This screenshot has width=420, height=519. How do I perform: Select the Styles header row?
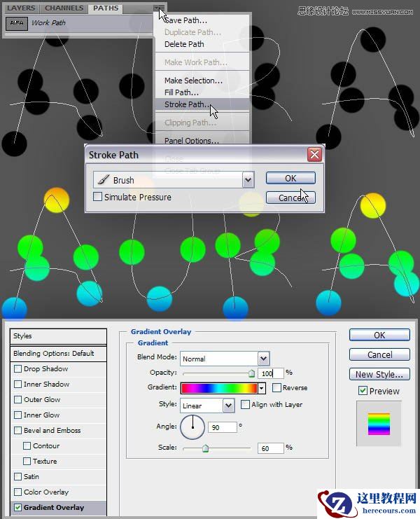tap(58, 336)
